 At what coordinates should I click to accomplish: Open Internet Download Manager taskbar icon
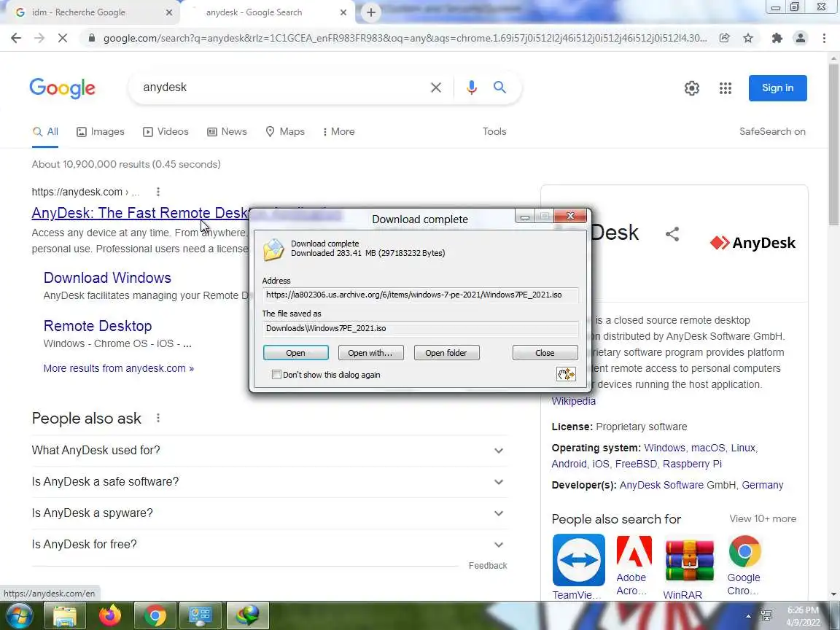pyautogui.click(x=247, y=616)
